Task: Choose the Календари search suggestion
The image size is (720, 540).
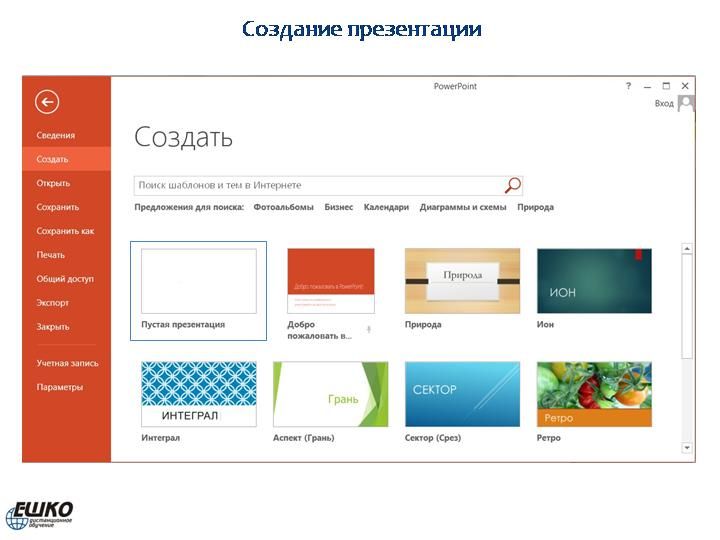Action: tap(386, 207)
